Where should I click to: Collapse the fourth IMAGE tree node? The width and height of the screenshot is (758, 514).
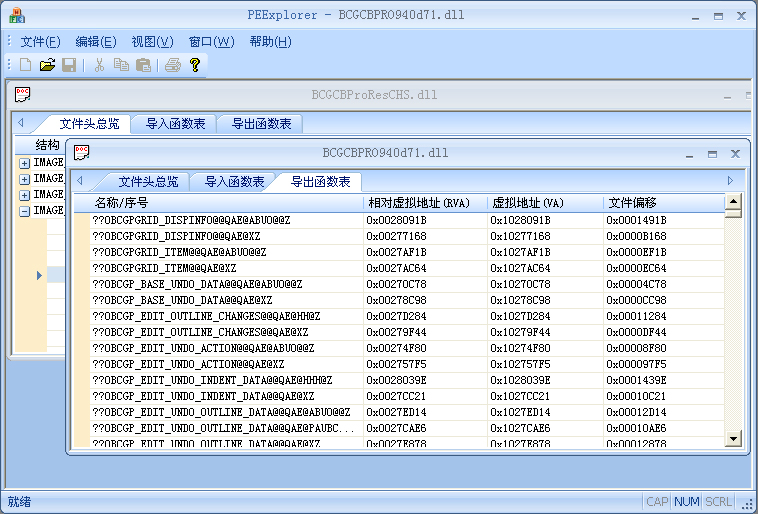(x=24, y=211)
